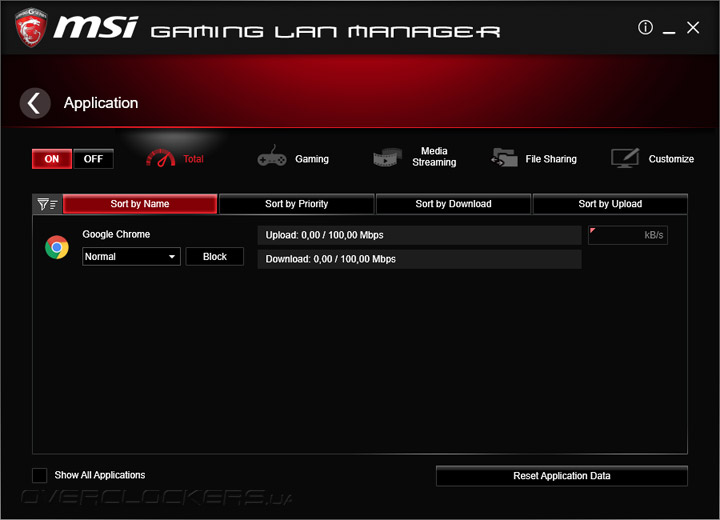Screen dimensions: 720x520
Task: Reset Application Data
Action: click(562, 476)
